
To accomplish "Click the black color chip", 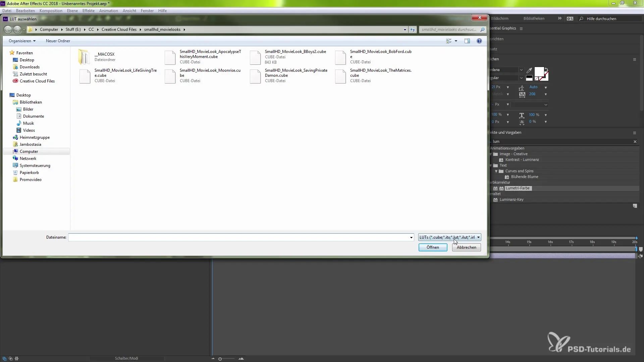I will click(529, 77).
